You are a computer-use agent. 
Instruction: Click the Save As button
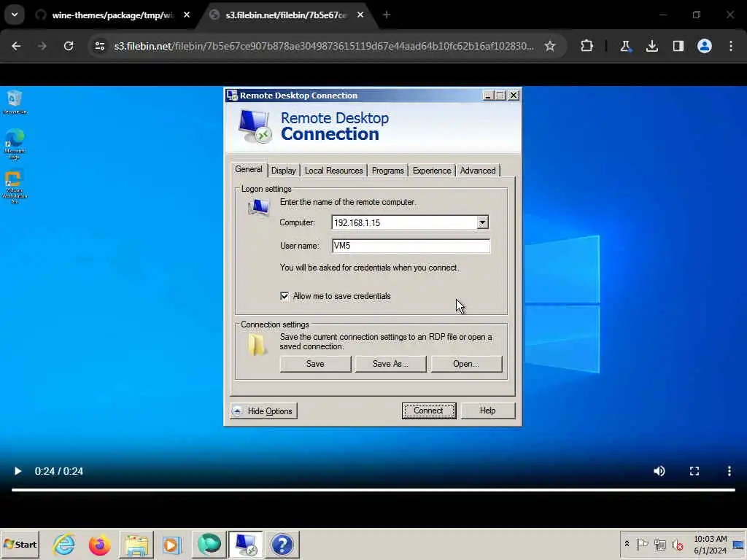[x=390, y=364]
